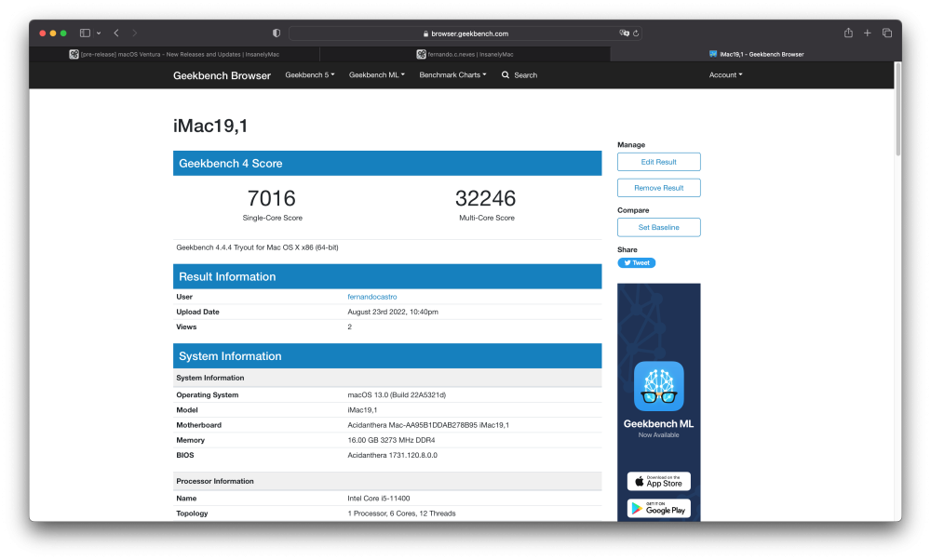Go back with the back arrow
931x560 pixels.
pos(116,33)
